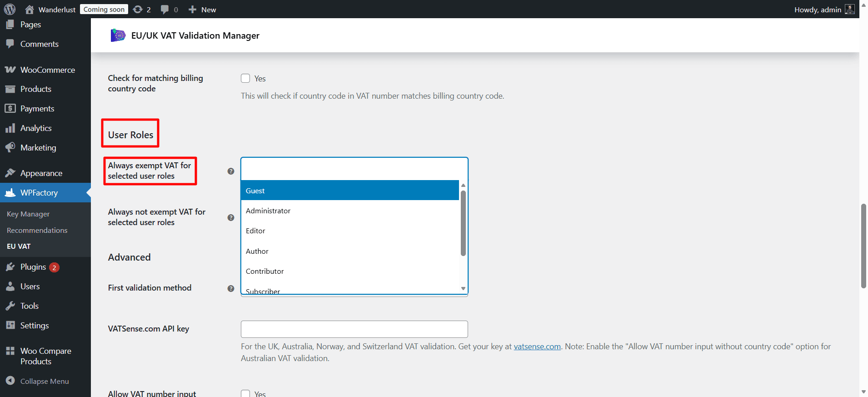Image resolution: width=868 pixels, height=397 pixels.
Task: Click the admin avatar picture
Action: point(849,9)
